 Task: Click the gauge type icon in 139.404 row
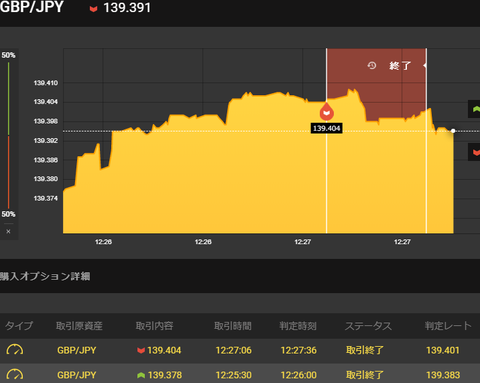[15, 350]
